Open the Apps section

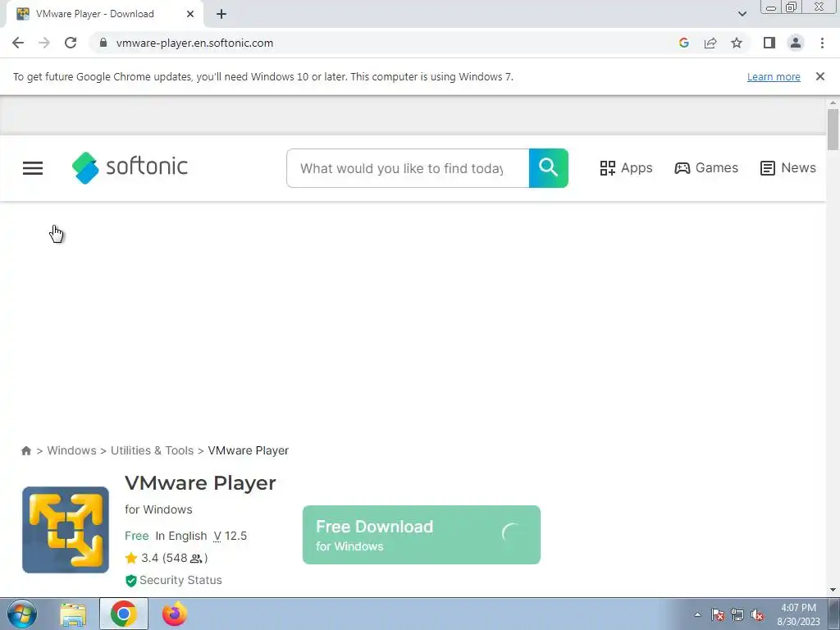coord(626,167)
